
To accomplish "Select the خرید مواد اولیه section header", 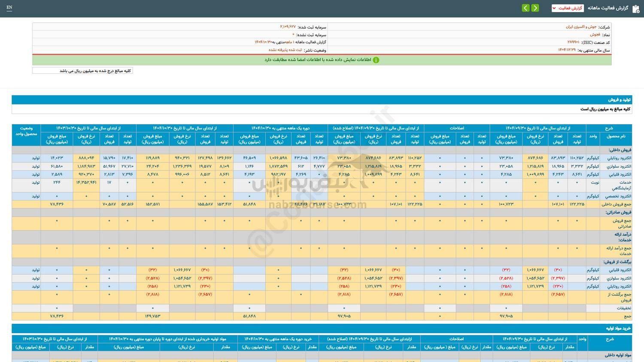I will pyautogui.click(x=618, y=329).
